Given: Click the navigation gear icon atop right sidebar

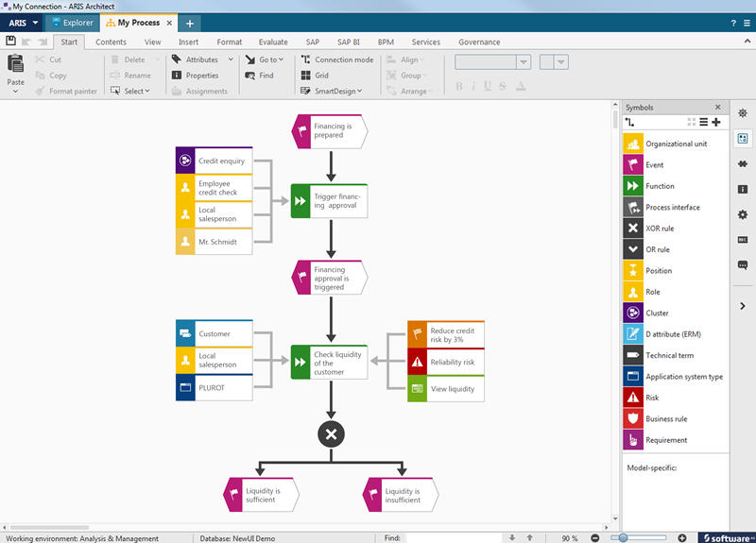Looking at the screenshot, I should click(743, 113).
